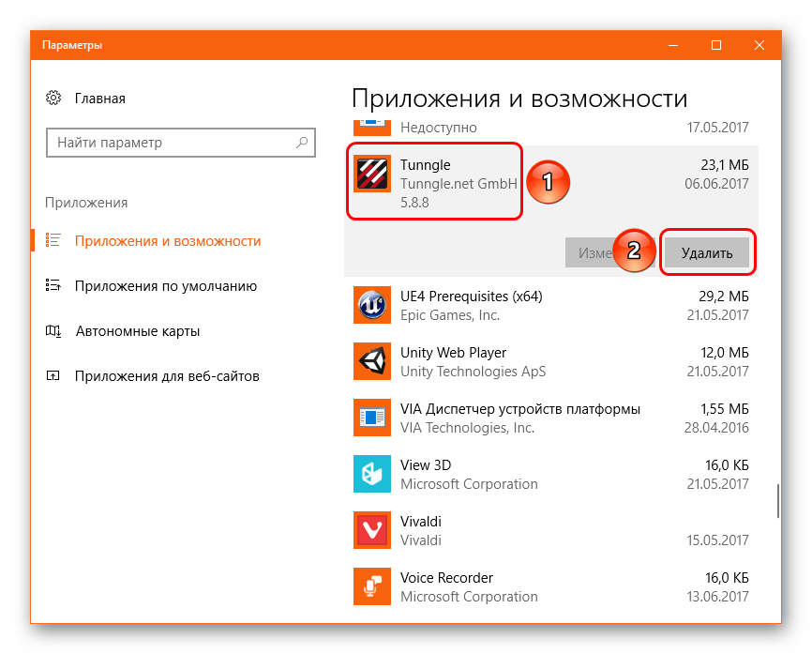Select View 3D entry

[551, 474]
